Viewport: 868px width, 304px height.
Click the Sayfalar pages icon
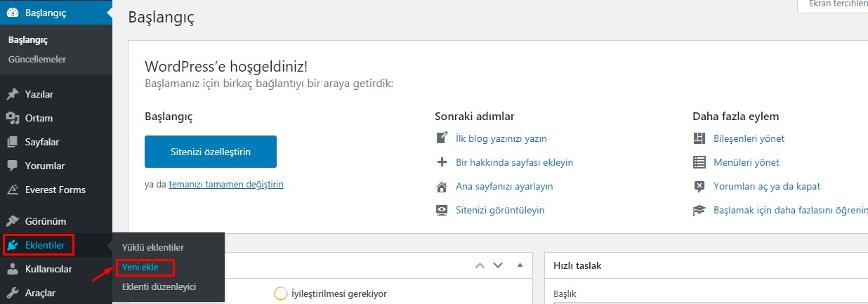click(13, 142)
